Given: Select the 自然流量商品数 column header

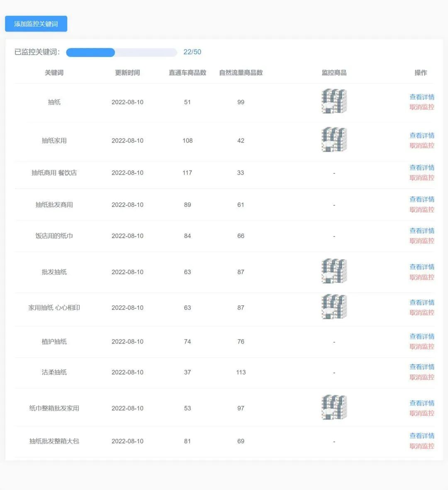Looking at the screenshot, I should 241,73.
